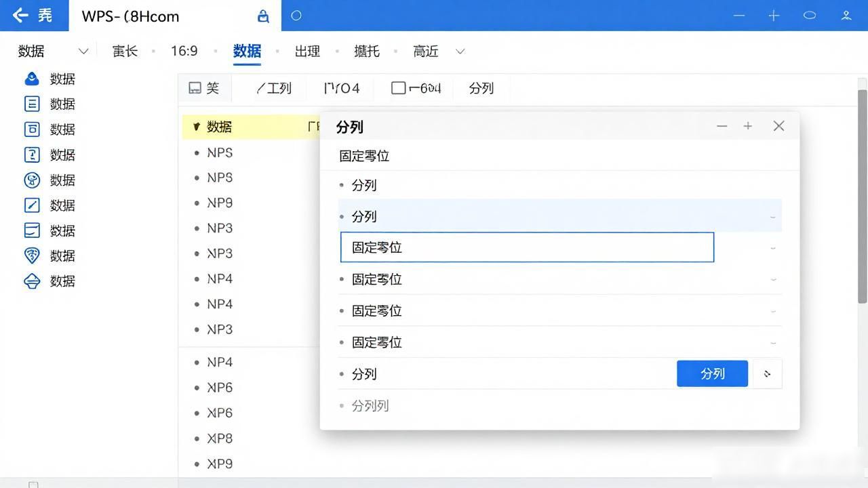Click the 秃 tab next to back arrow
This screenshot has height=488, width=868.
click(x=45, y=15)
